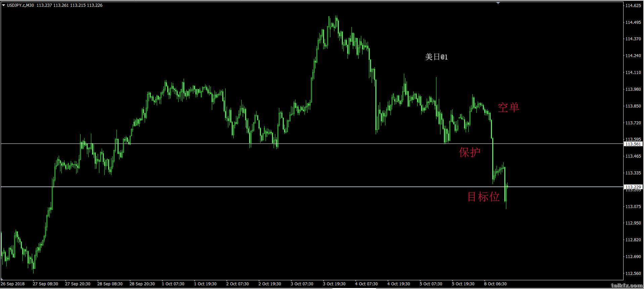Click the 3 Oct 19:30 time label

click(334, 284)
